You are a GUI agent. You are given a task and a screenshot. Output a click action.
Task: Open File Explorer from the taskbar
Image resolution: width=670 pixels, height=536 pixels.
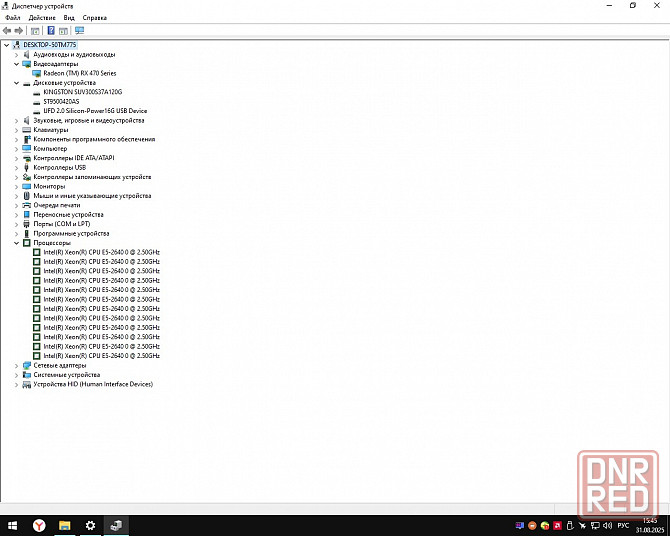click(64, 525)
